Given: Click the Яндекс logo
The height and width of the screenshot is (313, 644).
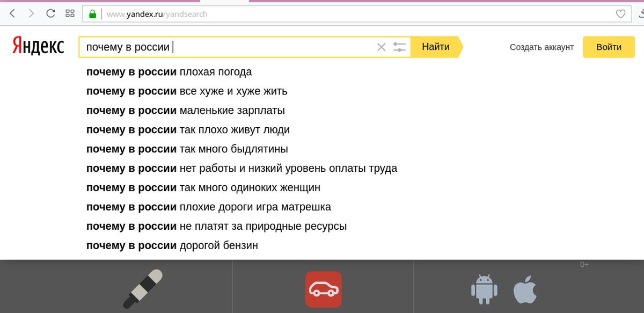Looking at the screenshot, I should (x=38, y=47).
